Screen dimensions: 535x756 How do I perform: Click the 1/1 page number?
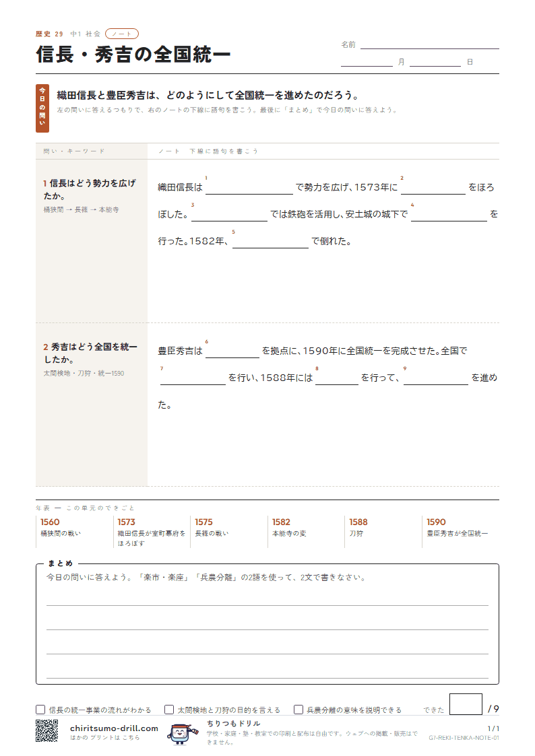coord(493,728)
